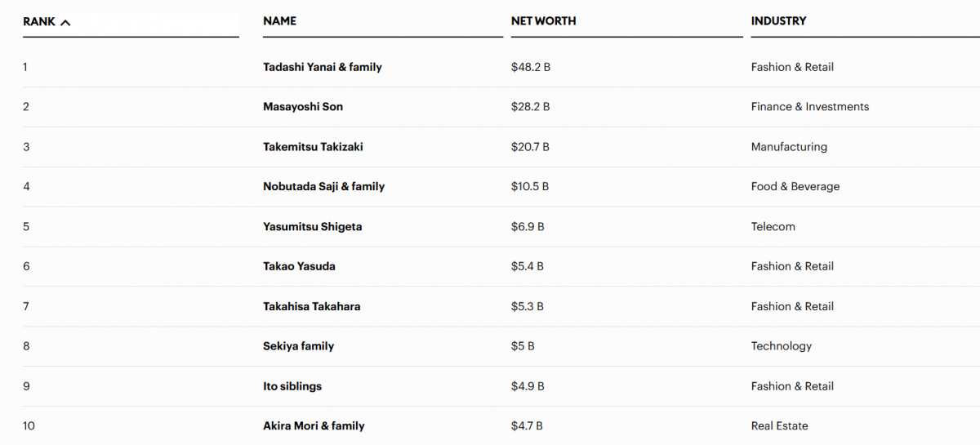This screenshot has width=980, height=445.
Task: Click the Telecom industry cell
Action: pyautogui.click(x=773, y=227)
